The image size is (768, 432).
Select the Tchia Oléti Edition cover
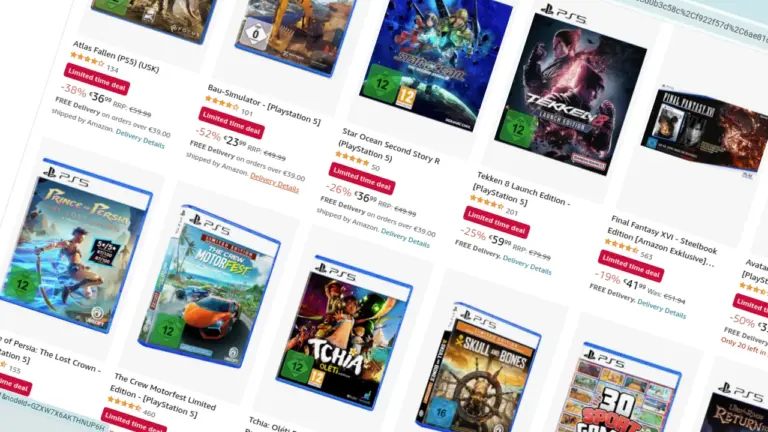click(344, 333)
